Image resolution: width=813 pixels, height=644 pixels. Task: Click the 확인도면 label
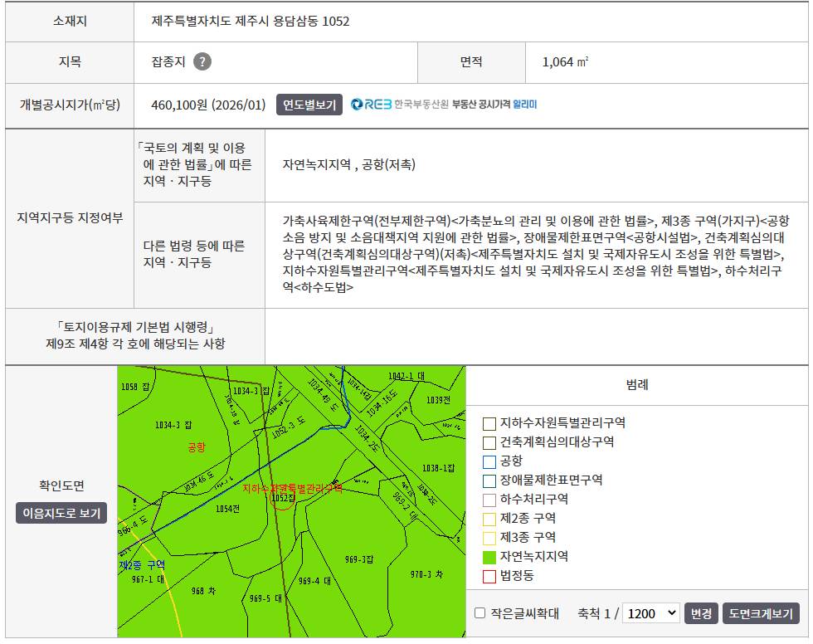(x=61, y=485)
